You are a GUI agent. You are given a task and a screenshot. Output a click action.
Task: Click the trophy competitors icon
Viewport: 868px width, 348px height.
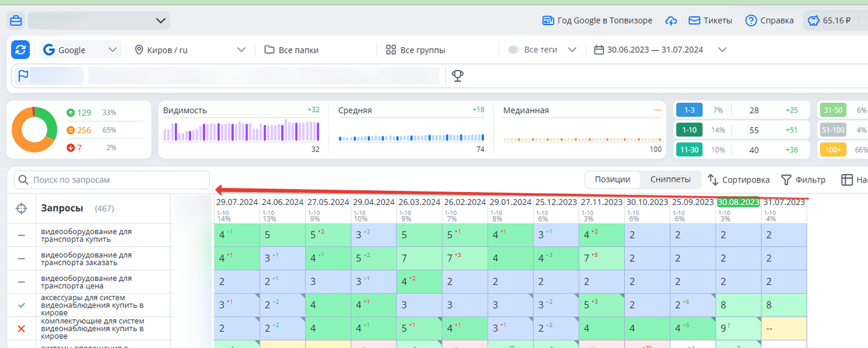[457, 76]
